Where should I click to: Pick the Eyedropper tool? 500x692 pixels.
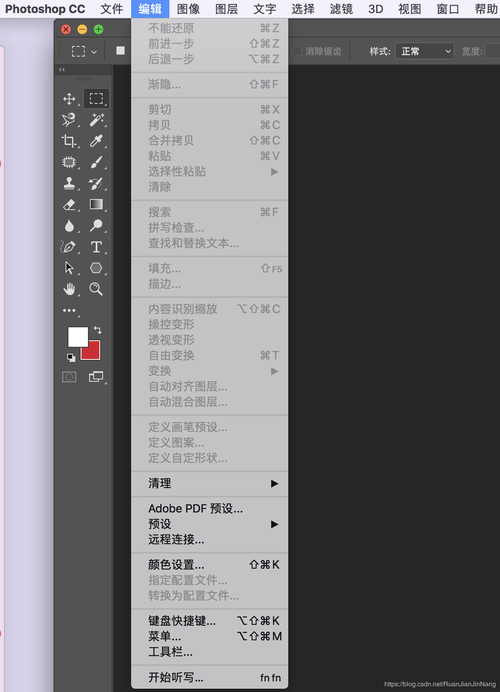tap(96, 141)
